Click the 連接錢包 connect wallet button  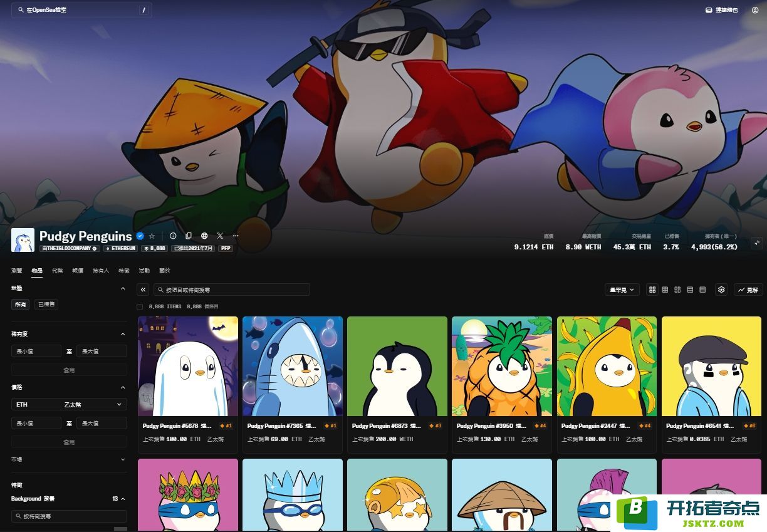pyautogui.click(x=722, y=10)
